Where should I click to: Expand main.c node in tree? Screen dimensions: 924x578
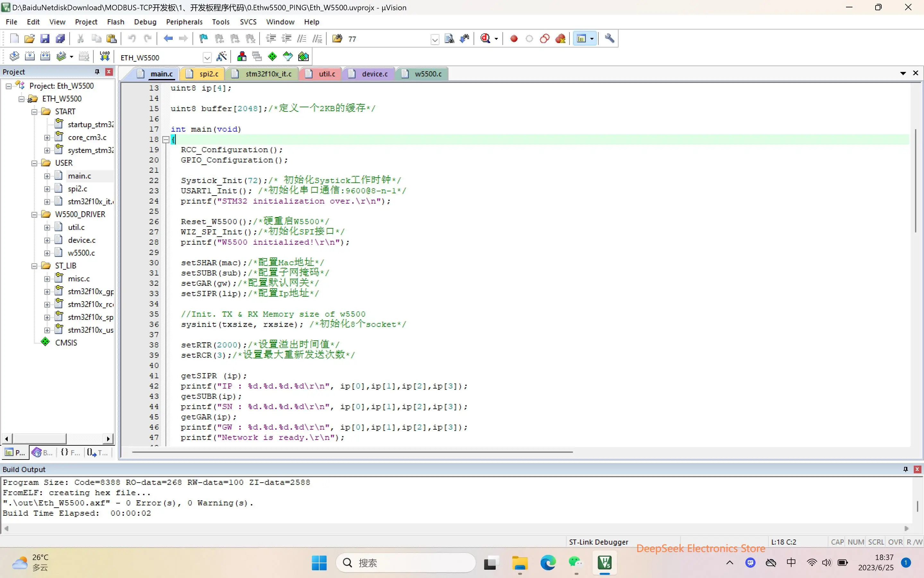click(x=47, y=176)
